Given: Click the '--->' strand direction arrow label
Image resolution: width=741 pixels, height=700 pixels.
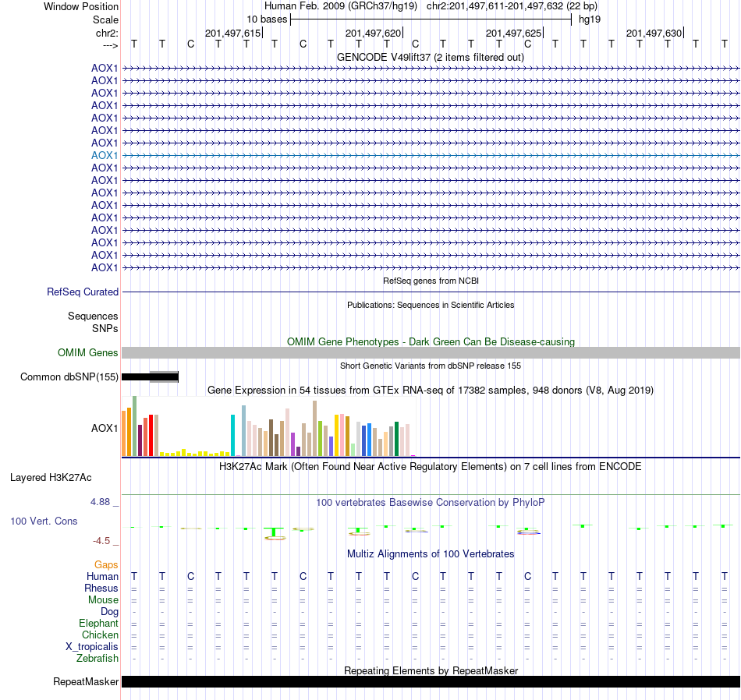Looking at the screenshot, I should click(111, 45).
